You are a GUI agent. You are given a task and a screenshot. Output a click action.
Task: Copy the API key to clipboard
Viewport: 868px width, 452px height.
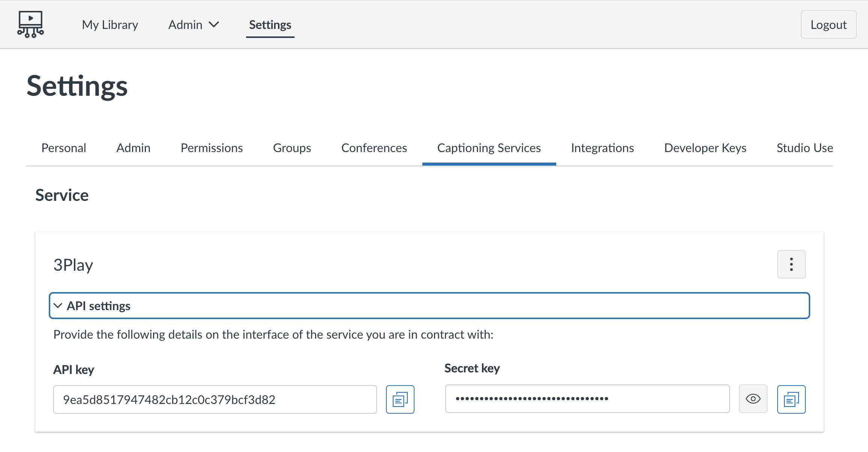tap(400, 399)
